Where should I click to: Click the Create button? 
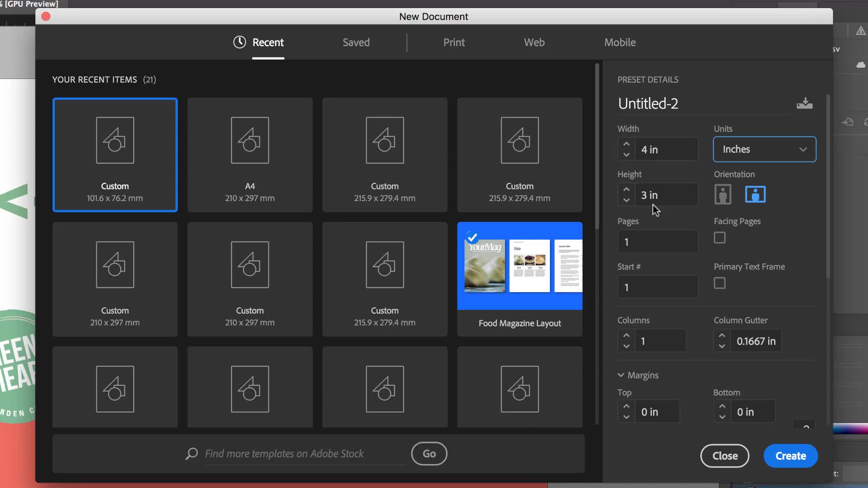[x=791, y=456]
